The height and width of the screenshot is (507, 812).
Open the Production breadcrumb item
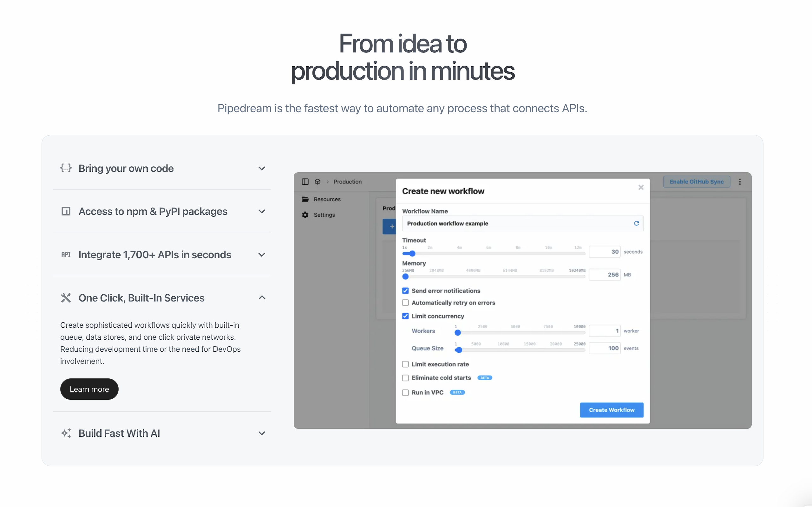tap(348, 181)
